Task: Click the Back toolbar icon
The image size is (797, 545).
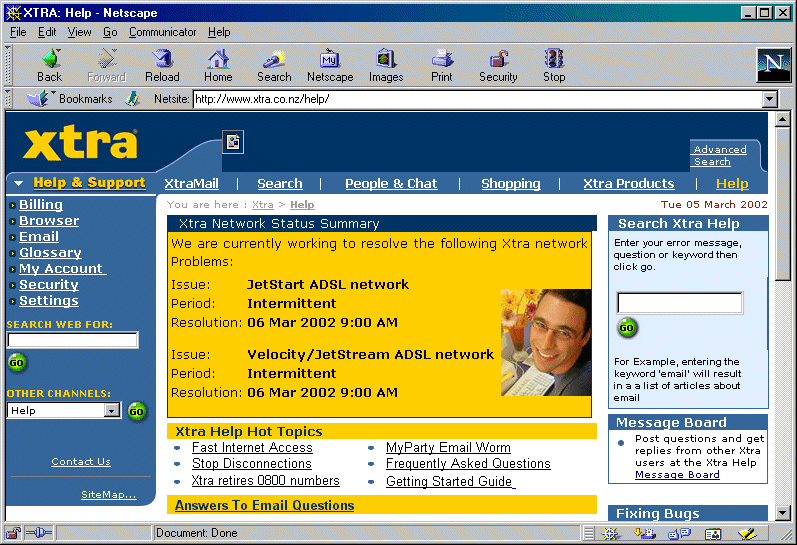Action: [49, 64]
